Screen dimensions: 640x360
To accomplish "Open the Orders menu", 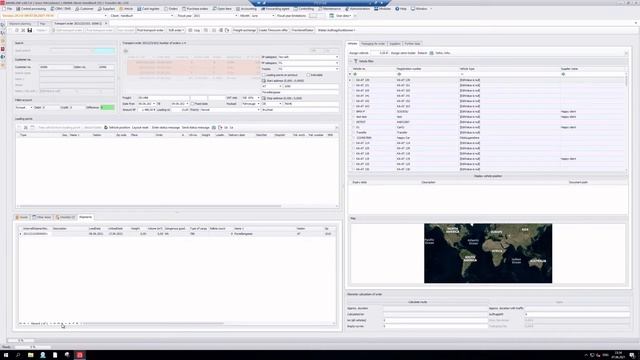I will click(x=171, y=9).
